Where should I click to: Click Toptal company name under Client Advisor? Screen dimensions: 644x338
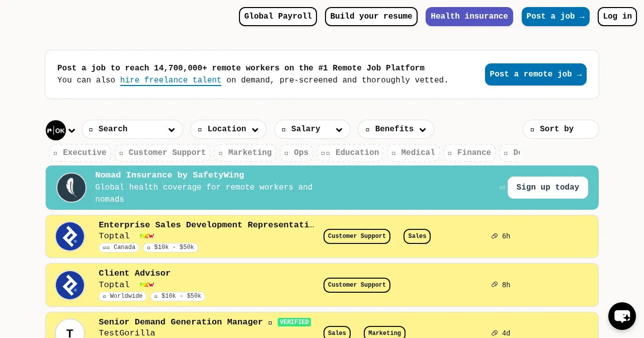click(x=114, y=285)
